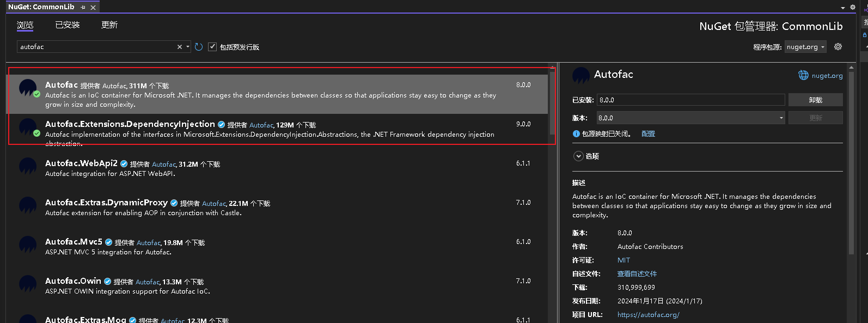Open the https://autofac.org/ project URL
The image size is (868, 323).
coord(648,315)
